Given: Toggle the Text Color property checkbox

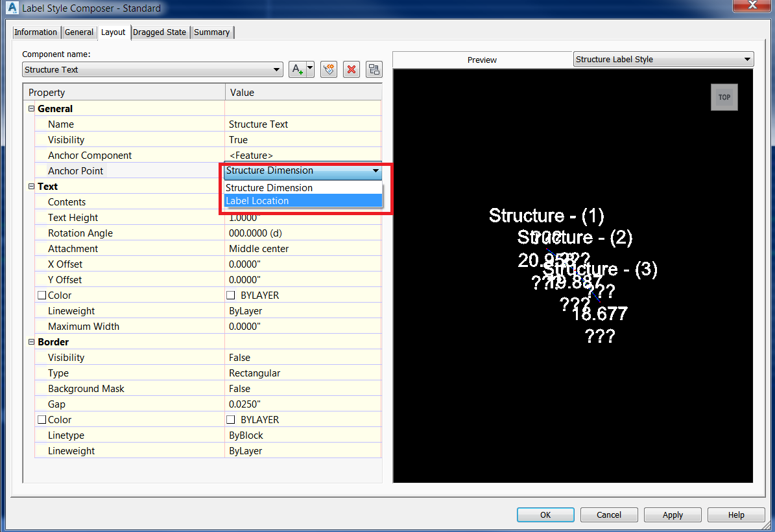Looking at the screenshot, I should 42,295.
